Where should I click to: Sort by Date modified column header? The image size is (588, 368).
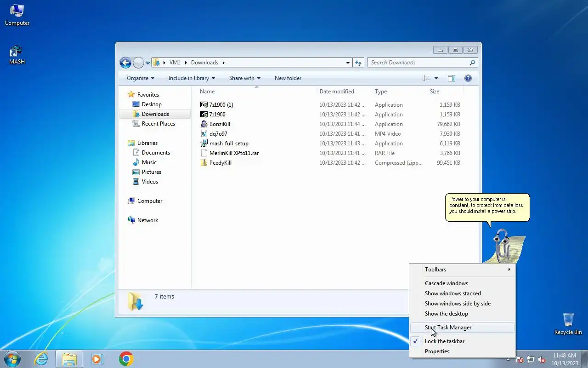pos(344,92)
